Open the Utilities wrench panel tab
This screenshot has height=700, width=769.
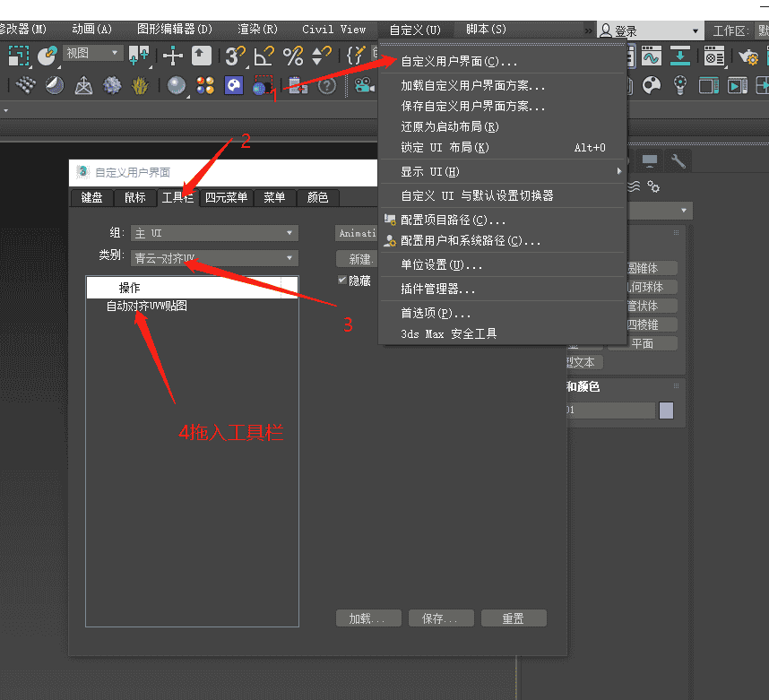coord(678,161)
